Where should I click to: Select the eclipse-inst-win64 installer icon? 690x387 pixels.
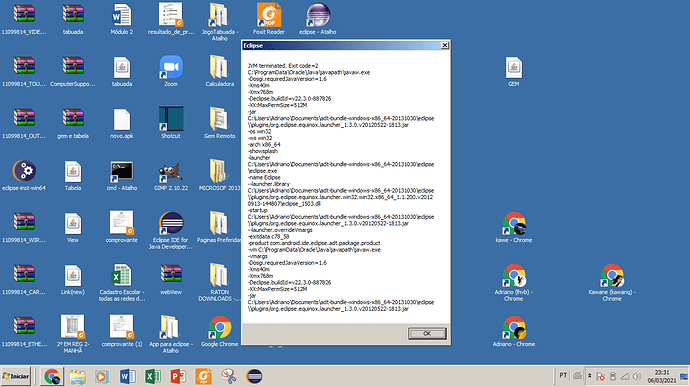coord(24,175)
